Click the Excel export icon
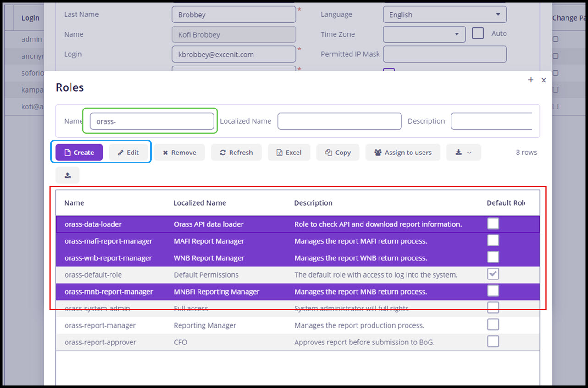 coord(280,152)
